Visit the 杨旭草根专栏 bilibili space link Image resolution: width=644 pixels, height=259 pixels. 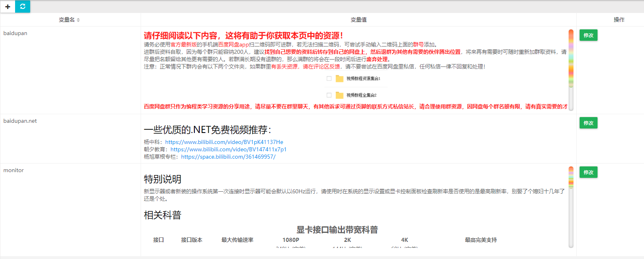tap(228, 157)
